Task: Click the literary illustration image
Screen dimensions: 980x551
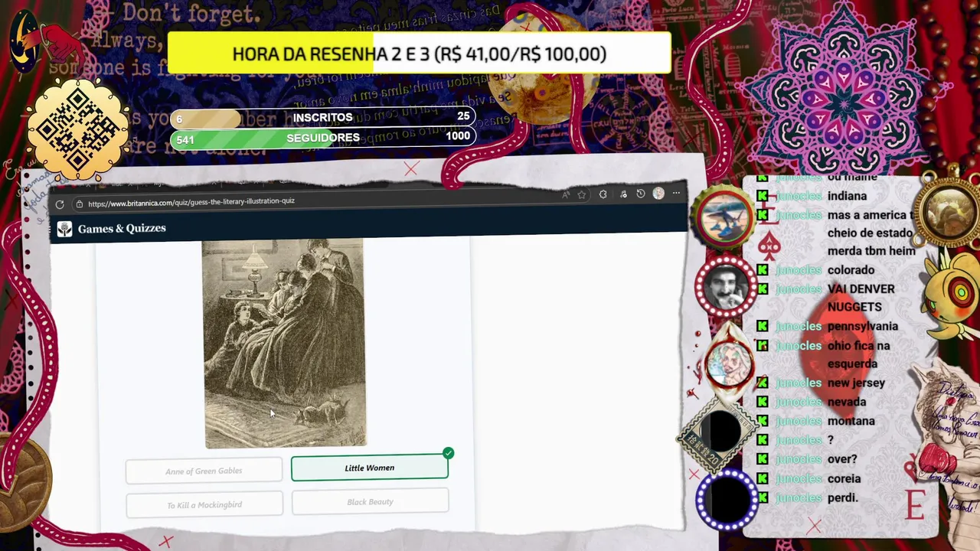Action: tap(284, 343)
